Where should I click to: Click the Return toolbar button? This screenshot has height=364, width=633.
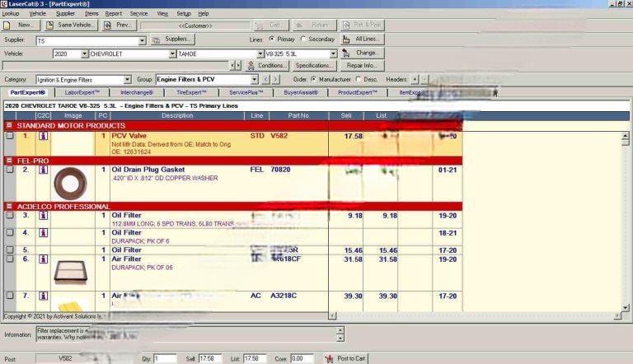point(314,25)
